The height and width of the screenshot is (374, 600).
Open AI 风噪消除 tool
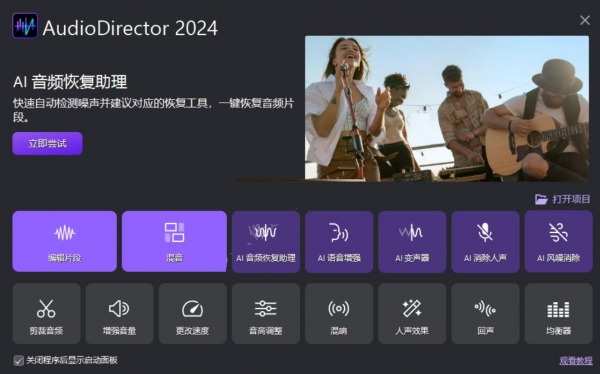[558, 242]
